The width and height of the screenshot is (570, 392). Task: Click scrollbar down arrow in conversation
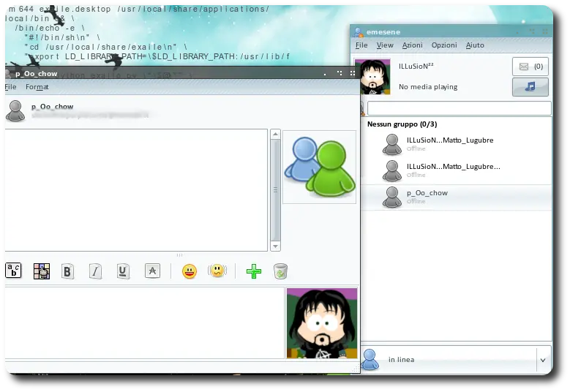pyautogui.click(x=276, y=246)
